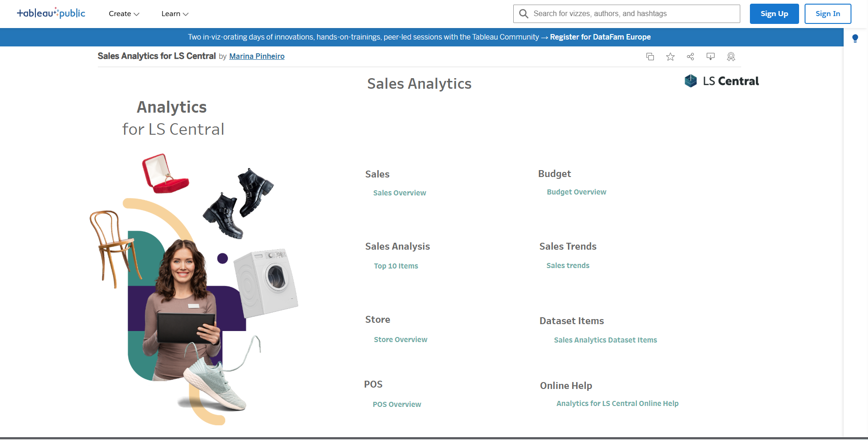
Task: Open the Sales Overview dashboard link
Action: pos(400,193)
